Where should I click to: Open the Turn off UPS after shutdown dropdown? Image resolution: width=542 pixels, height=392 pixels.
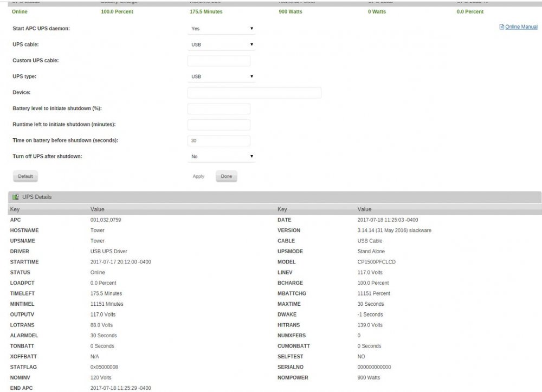pos(221,157)
